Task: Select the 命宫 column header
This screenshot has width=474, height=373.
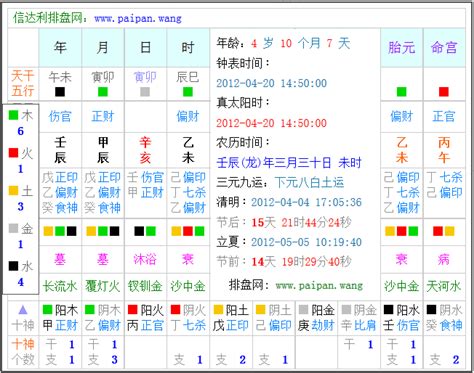Action: [x=444, y=48]
